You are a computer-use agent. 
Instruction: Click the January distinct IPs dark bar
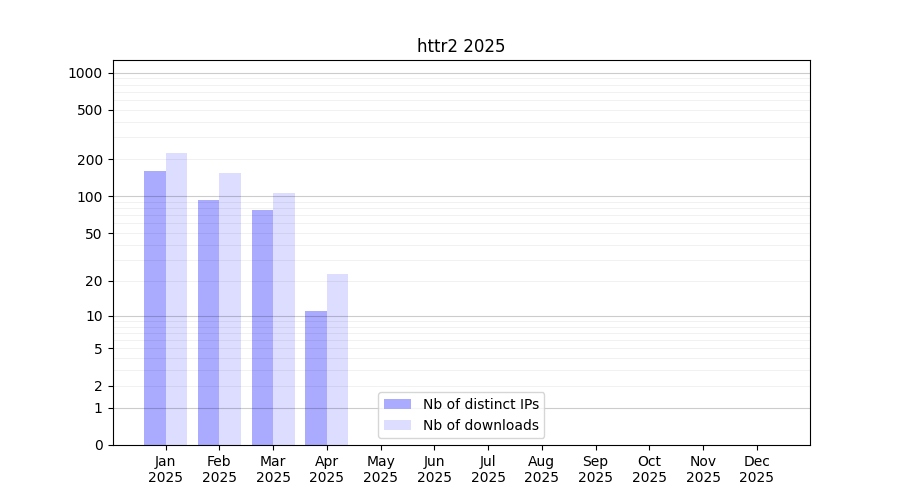(155, 308)
